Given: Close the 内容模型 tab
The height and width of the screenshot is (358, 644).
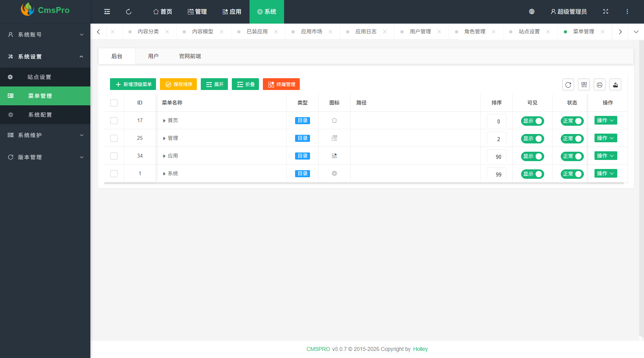Looking at the screenshot, I should coord(222,32).
